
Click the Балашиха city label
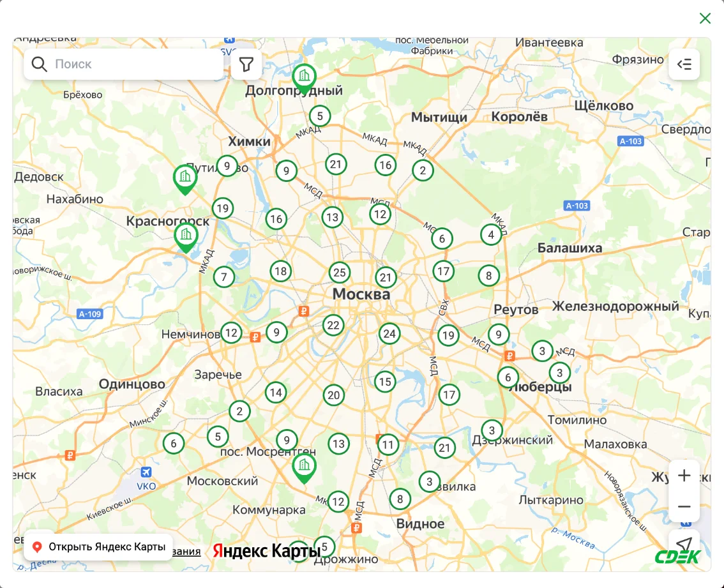click(x=569, y=248)
